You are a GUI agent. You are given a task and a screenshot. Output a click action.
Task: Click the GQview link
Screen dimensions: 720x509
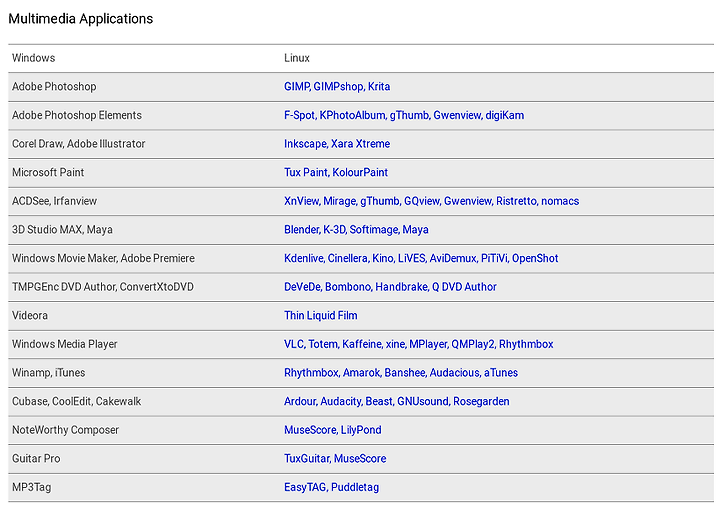pyautogui.click(x=422, y=201)
